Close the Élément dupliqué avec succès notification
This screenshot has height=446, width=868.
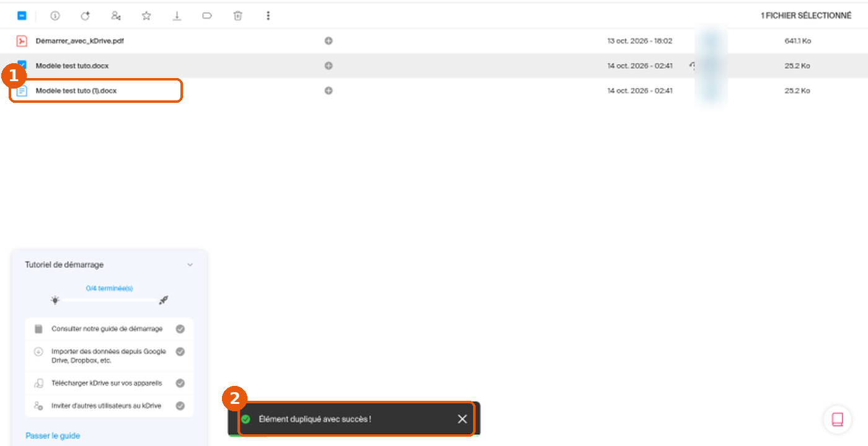point(463,419)
